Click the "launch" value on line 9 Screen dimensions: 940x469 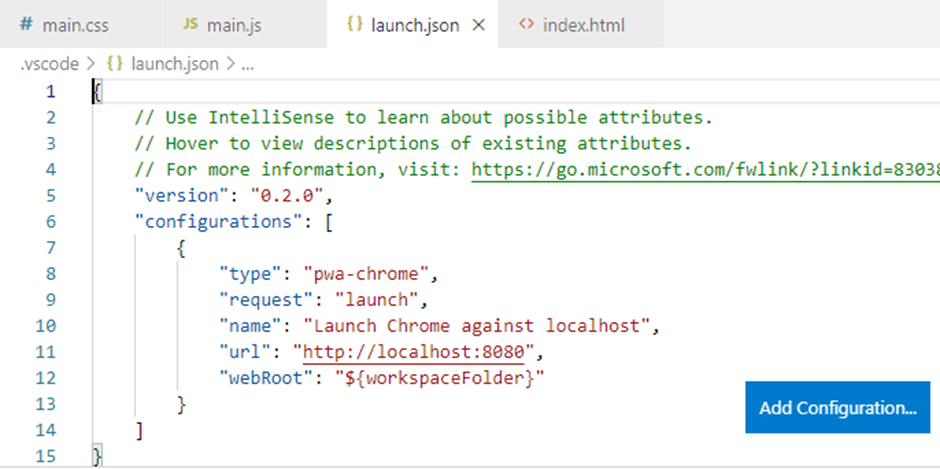tap(376, 300)
